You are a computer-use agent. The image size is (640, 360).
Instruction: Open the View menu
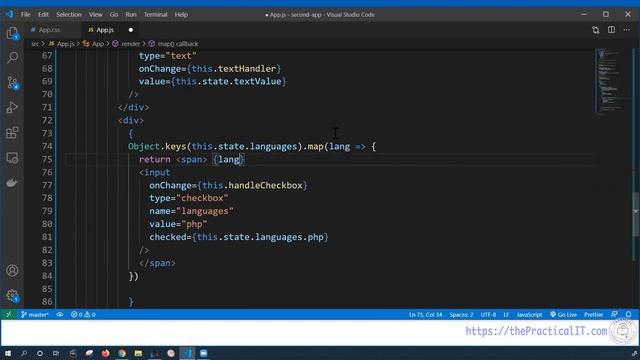96,14
